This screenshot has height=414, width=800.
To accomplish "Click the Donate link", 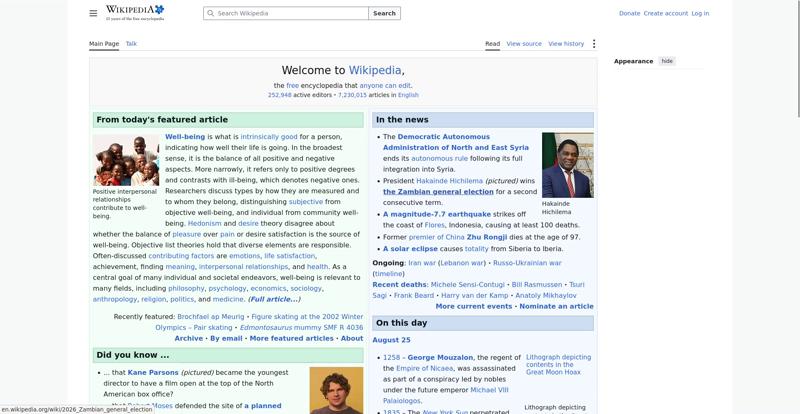I will tap(629, 13).
